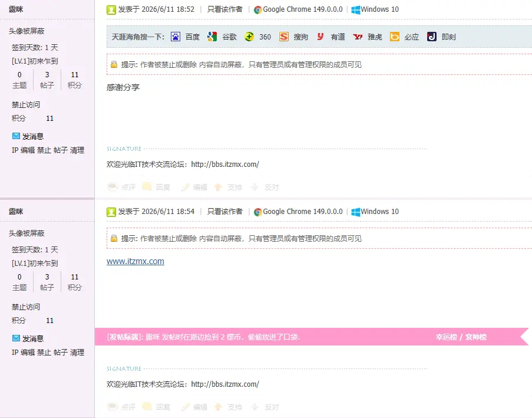Screen dimensions: 532x418
Task: Open 幸运榜 on the pink banner
Action: (x=446, y=337)
